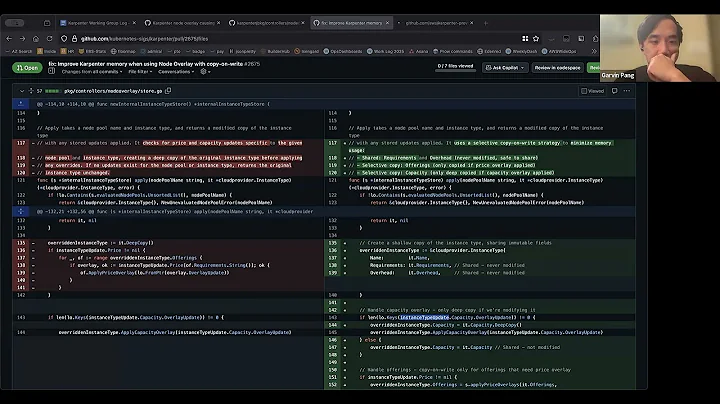Expand hidden lines above line 114
Screen dimensions: 720x404
21,104
